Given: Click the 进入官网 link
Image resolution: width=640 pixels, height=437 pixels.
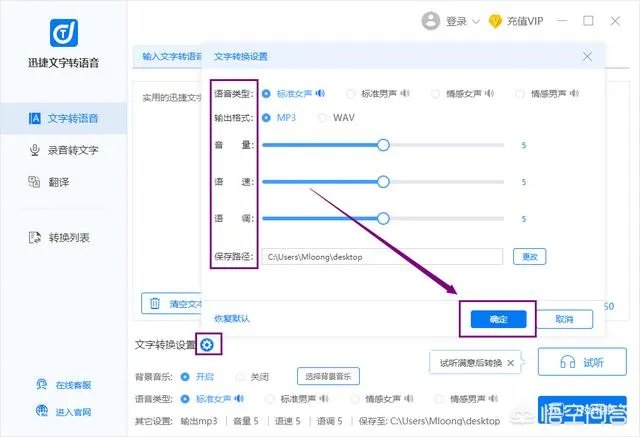Looking at the screenshot, I should pyautogui.click(x=63, y=412).
